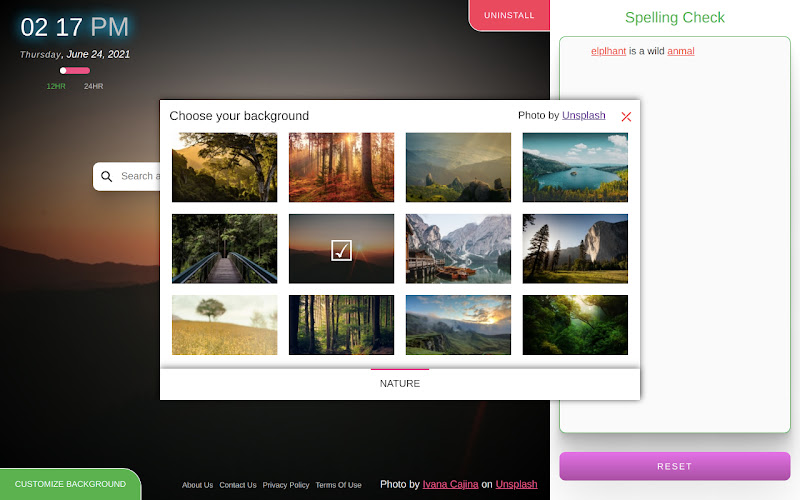The image size is (800, 500).
Task: Choose the Yosemite cliff and pines thumbnail
Action: [x=575, y=248]
